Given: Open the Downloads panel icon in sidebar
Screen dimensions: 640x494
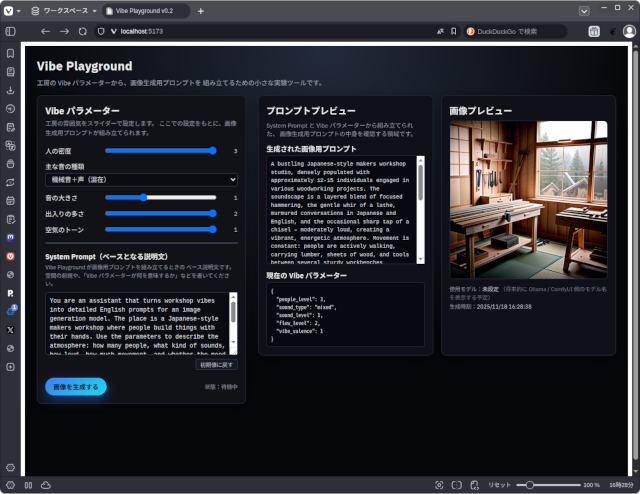Looking at the screenshot, I should click(10, 90).
